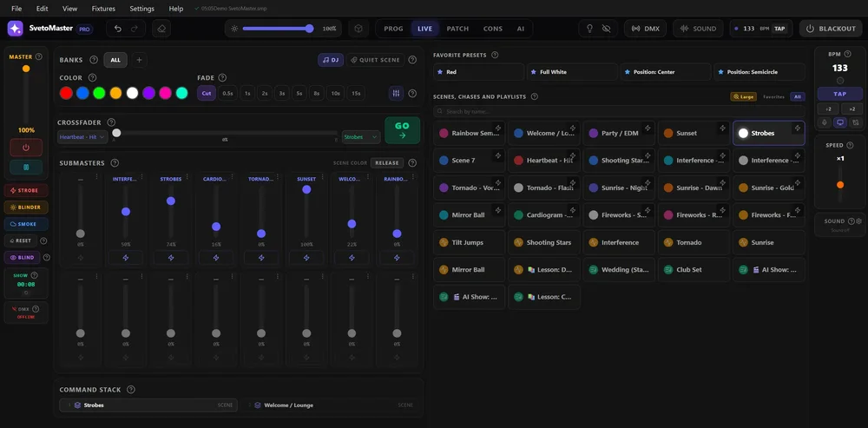Select the Full White favorite preset
Viewport: 868px width, 428px height.
click(x=572, y=72)
